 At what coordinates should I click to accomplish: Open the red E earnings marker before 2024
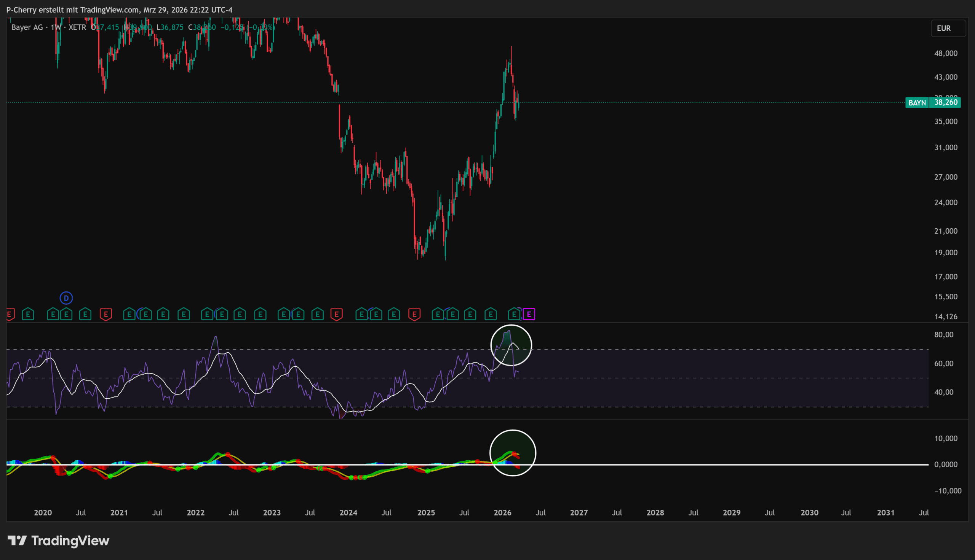click(336, 315)
